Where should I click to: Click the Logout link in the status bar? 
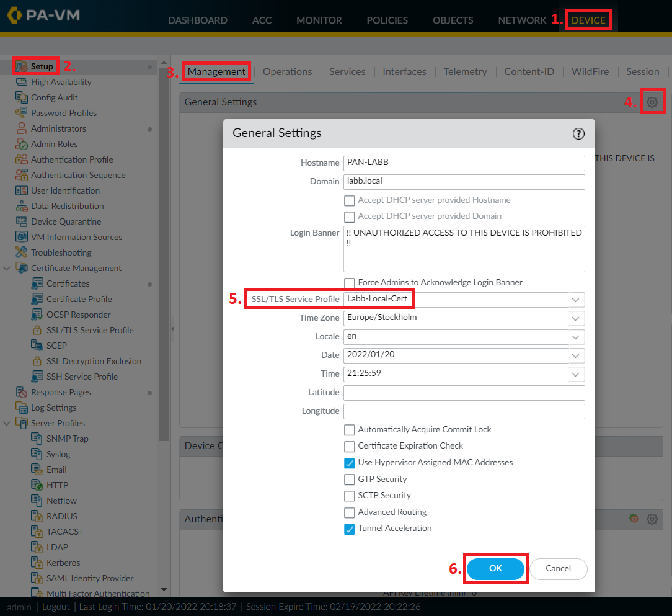pyautogui.click(x=56, y=606)
